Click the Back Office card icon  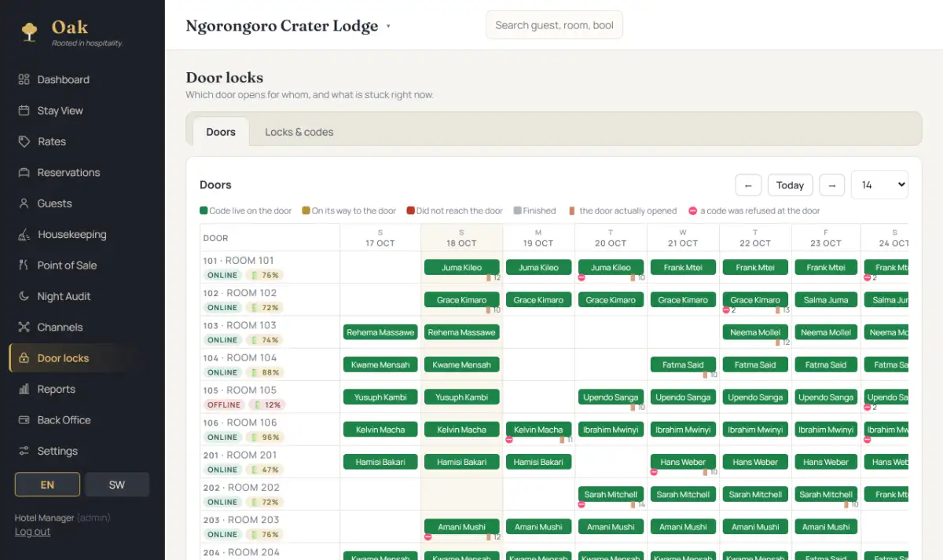point(24,420)
